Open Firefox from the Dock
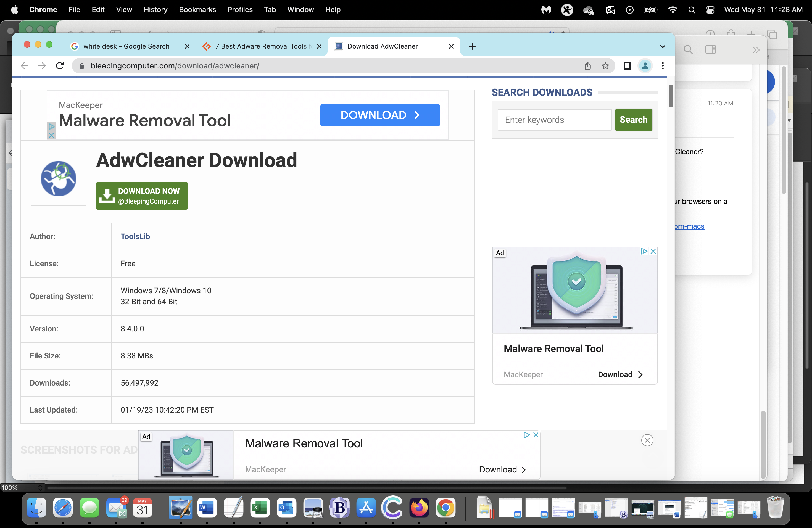812x528 pixels. [x=419, y=508]
